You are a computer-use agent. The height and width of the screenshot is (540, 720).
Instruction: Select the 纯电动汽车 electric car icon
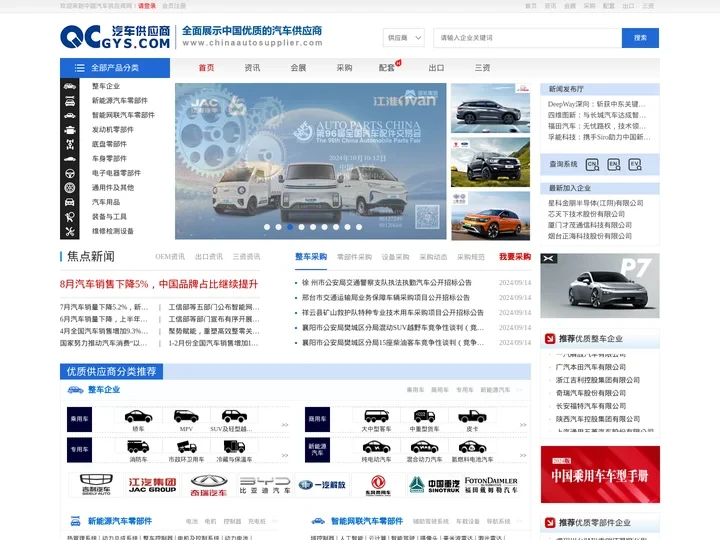click(377, 447)
